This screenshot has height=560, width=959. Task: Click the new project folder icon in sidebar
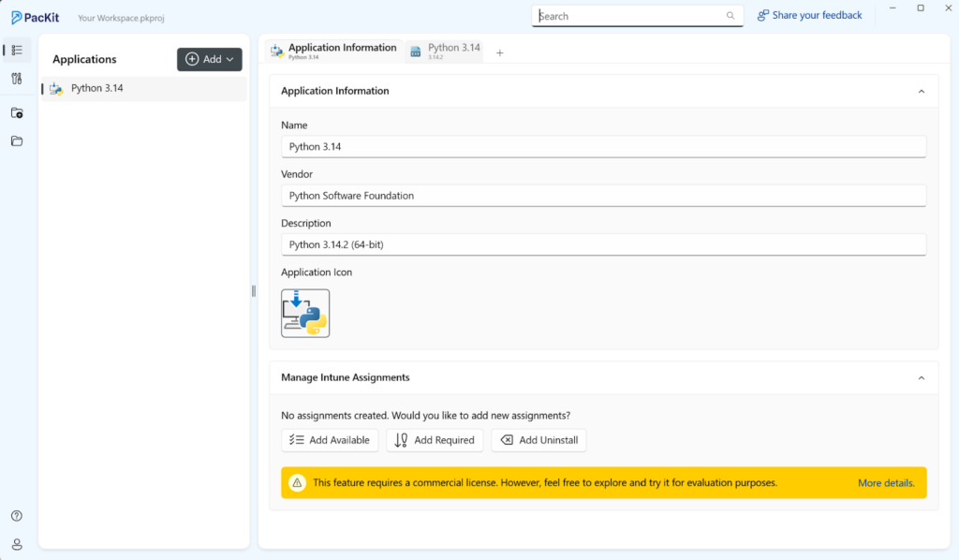[x=16, y=112]
